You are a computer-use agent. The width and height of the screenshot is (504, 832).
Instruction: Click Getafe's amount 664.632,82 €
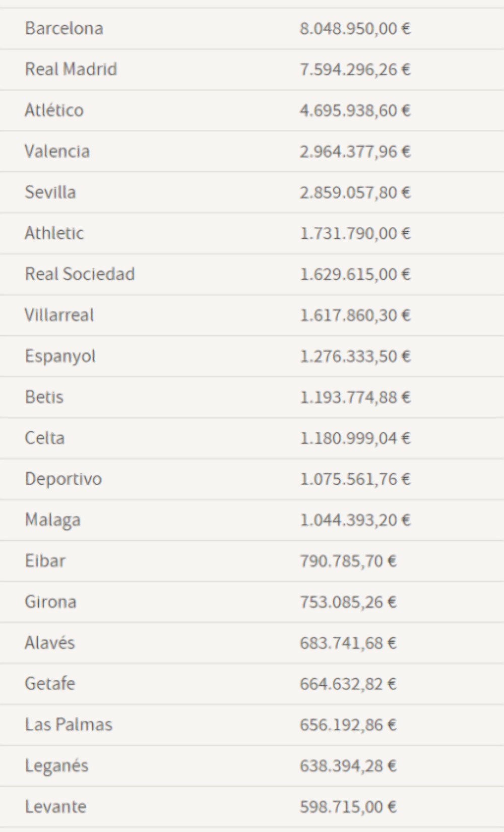click(x=348, y=684)
